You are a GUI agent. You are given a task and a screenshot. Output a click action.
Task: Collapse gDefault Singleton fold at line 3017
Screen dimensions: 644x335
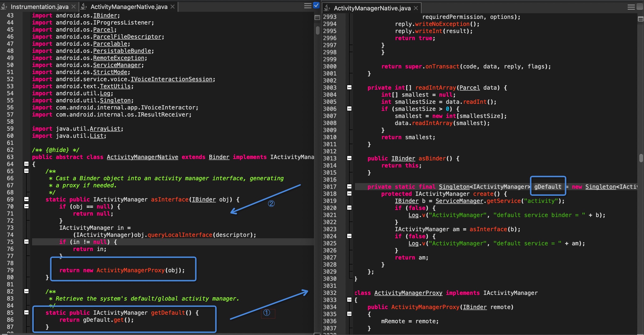click(x=350, y=186)
